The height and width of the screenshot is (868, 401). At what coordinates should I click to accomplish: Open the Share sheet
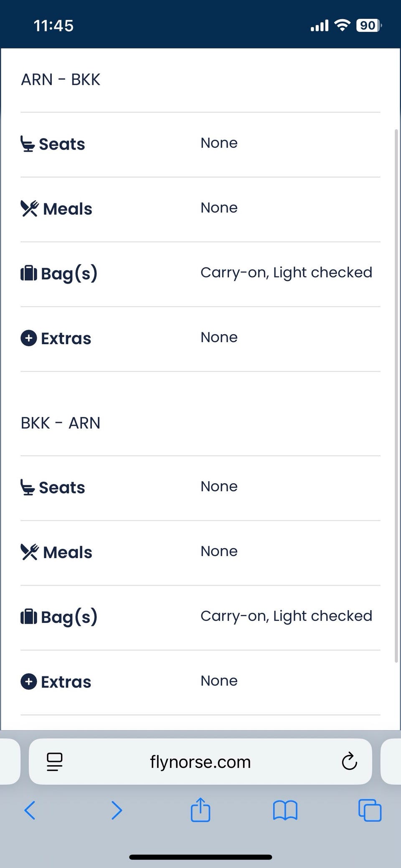tap(200, 810)
